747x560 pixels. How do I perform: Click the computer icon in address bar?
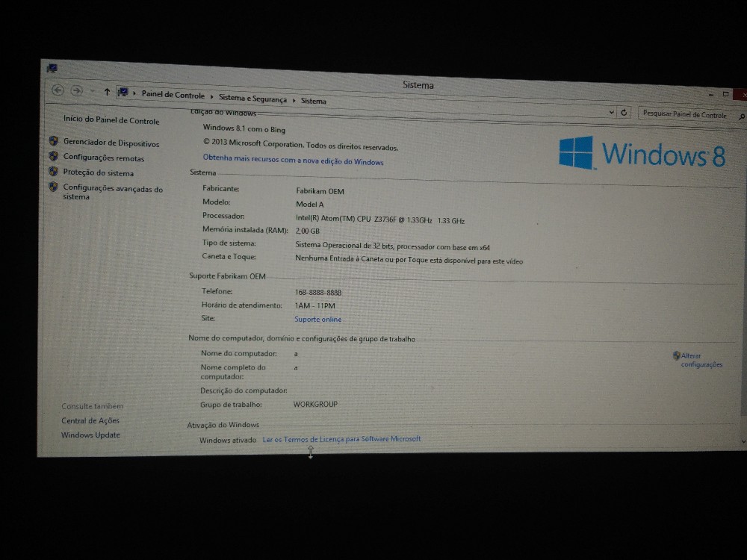click(123, 93)
